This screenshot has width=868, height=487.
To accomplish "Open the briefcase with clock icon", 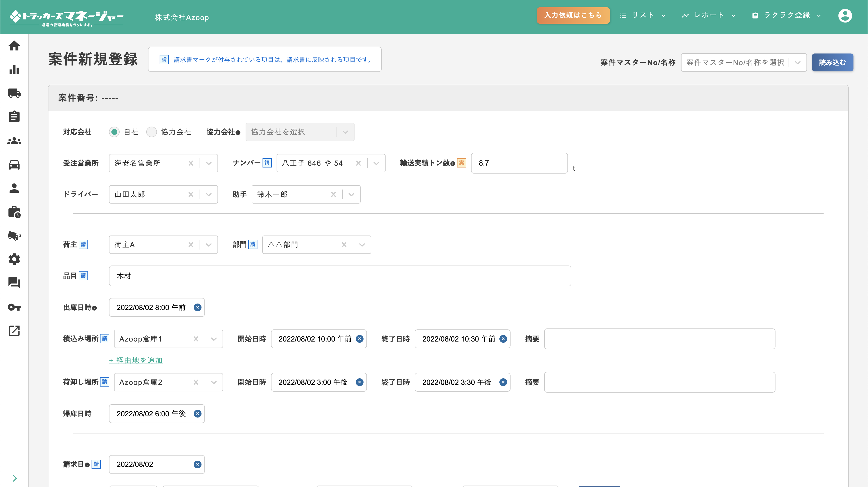I will point(14,212).
